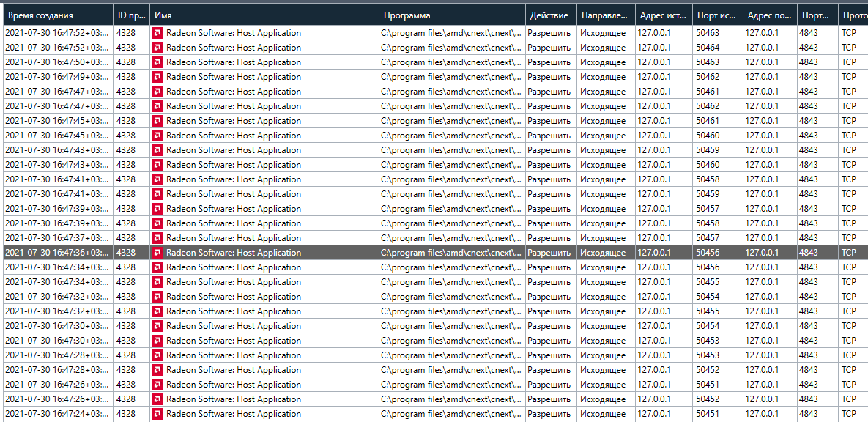Click Radeon icon in 16:47:45 row, port 50461
The height and width of the screenshot is (422, 868).
coord(157,121)
